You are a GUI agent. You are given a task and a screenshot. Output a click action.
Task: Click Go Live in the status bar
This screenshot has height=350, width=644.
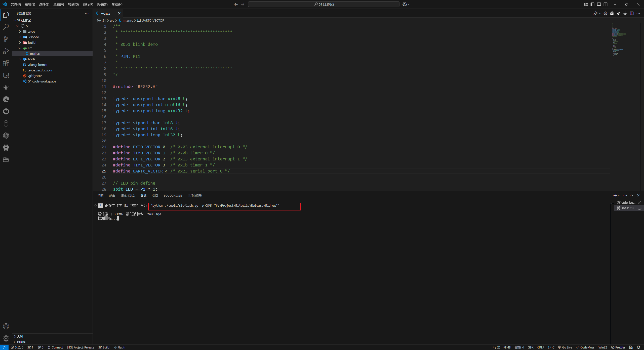click(565, 347)
